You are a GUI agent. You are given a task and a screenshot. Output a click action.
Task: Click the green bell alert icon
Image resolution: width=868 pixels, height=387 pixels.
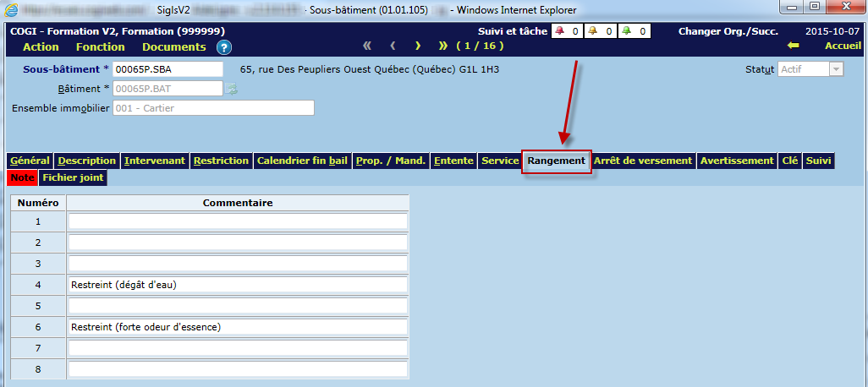[626, 31]
